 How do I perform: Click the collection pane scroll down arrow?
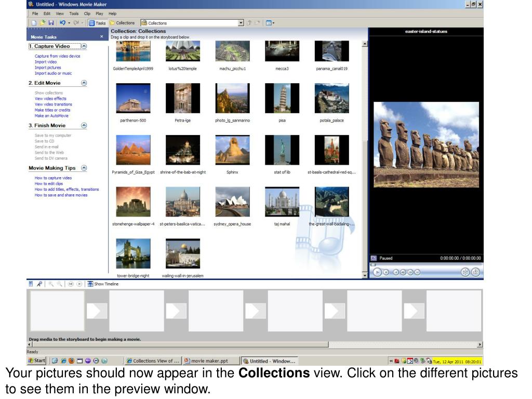pos(365,275)
